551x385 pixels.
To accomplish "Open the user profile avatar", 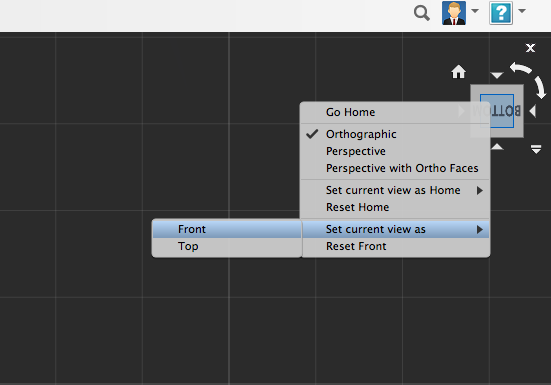I will 454,13.
